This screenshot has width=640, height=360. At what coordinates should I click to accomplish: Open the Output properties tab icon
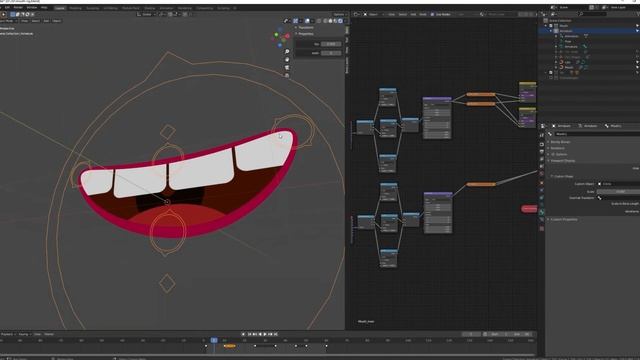click(x=542, y=151)
